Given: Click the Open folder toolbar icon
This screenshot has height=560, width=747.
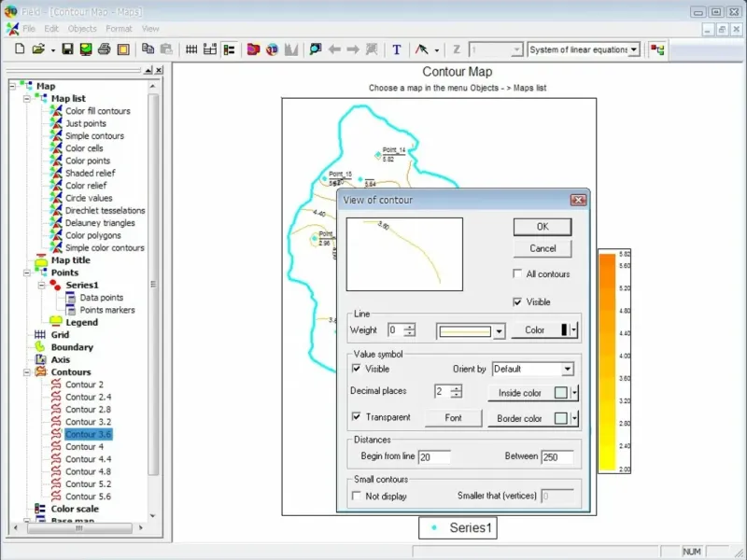Looking at the screenshot, I should point(38,49).
